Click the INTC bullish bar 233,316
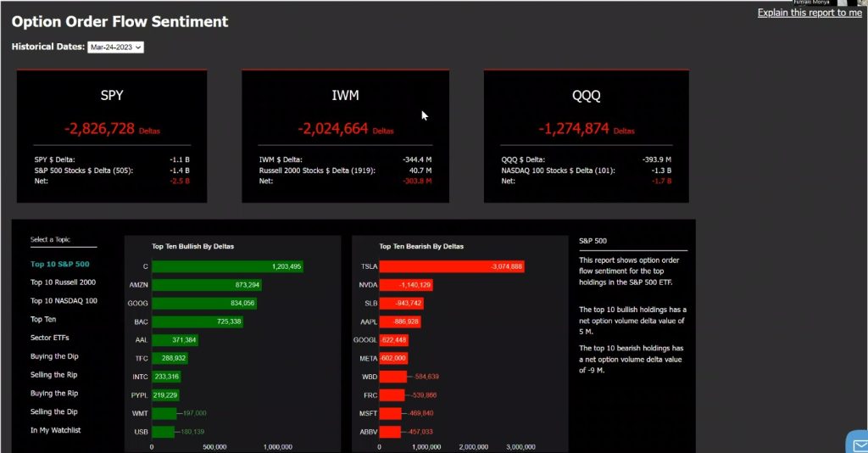868x453 pixels. (x=167, y=377)
